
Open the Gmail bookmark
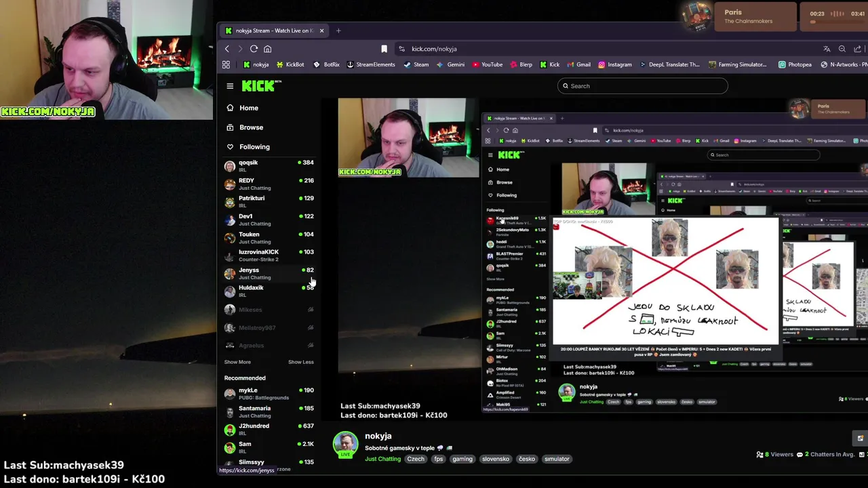[578, 64]
